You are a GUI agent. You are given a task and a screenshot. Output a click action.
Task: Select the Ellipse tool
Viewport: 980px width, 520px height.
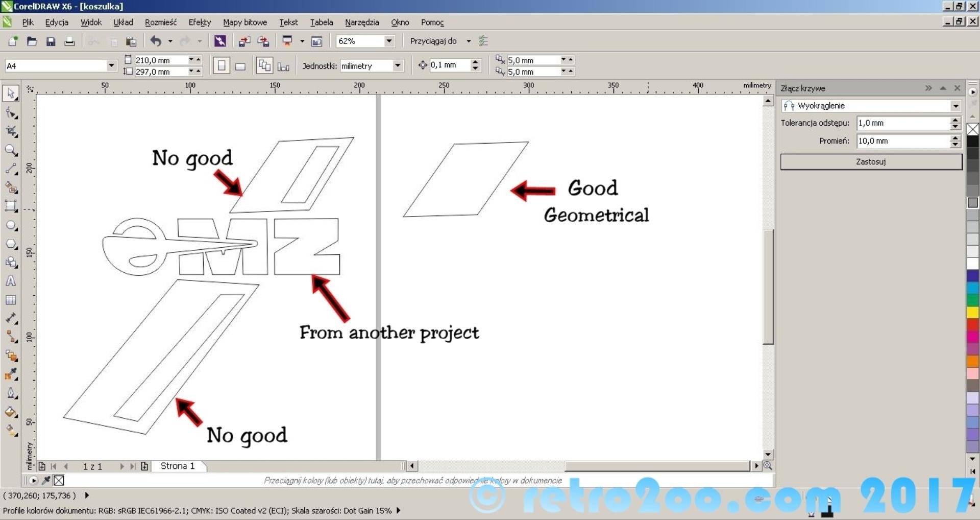click(x=11, y=225)
